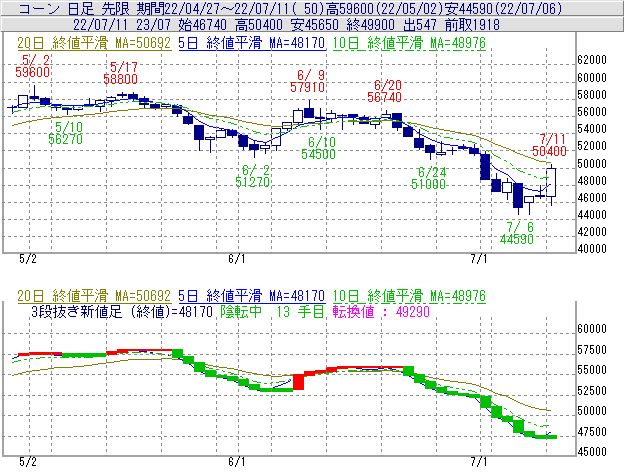Viewport: 624px width, 475px height.
Task: Select the 6/9 57910 high label
Action: pyautogui.click(x=308, y=81)
